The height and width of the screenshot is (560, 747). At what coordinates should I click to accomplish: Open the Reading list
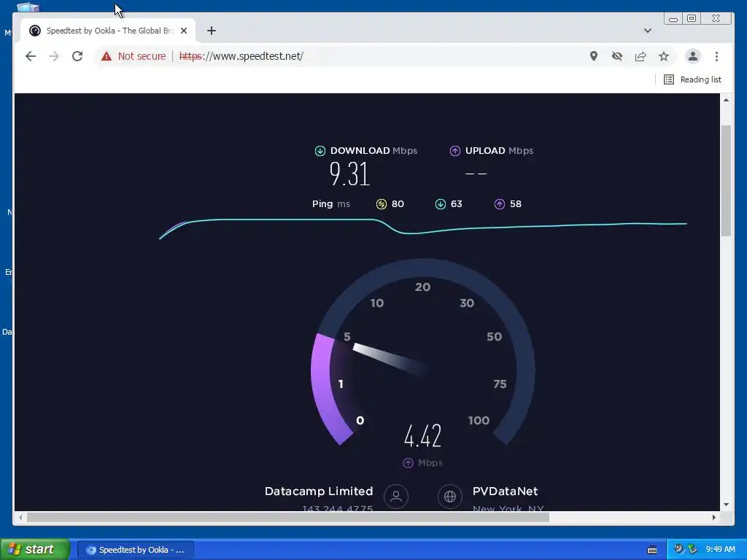pyautogui.click(x=693, y=79)
